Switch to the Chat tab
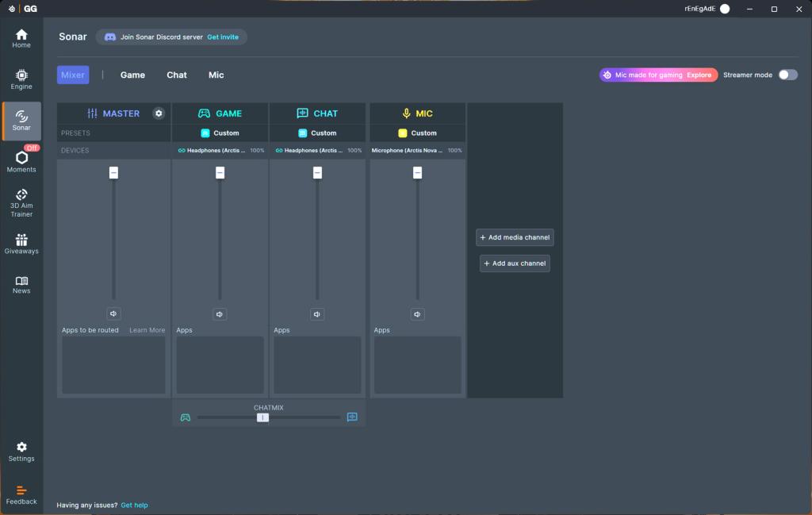812x515 pixels. [177, 75]
